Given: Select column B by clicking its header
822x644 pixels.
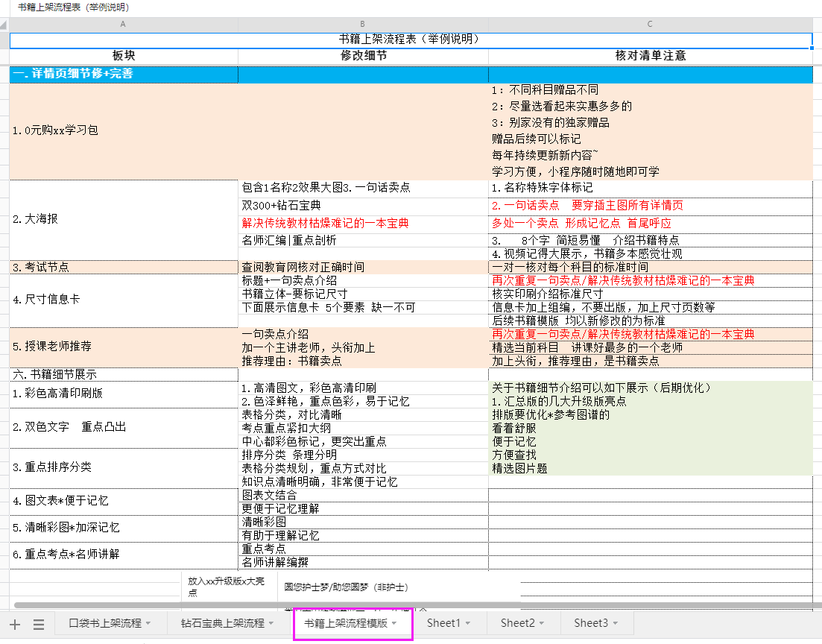Looking at the screenshot, I should (362, 24).
